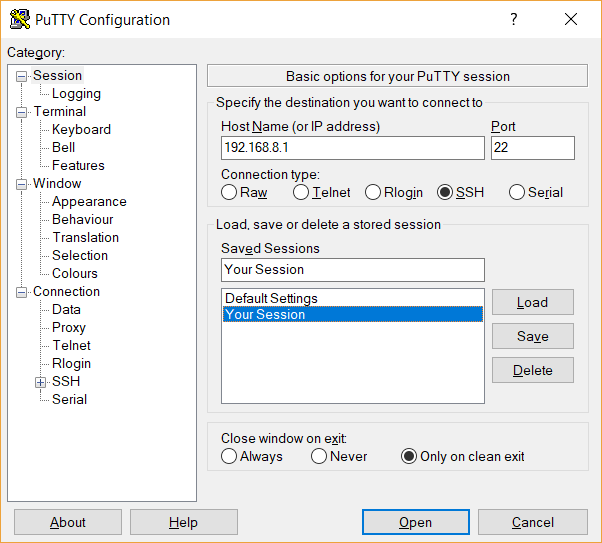Click the title bar help question mark
Viewport: 602px width, 543px height.
pyautogui.click(x=514, y=20)
